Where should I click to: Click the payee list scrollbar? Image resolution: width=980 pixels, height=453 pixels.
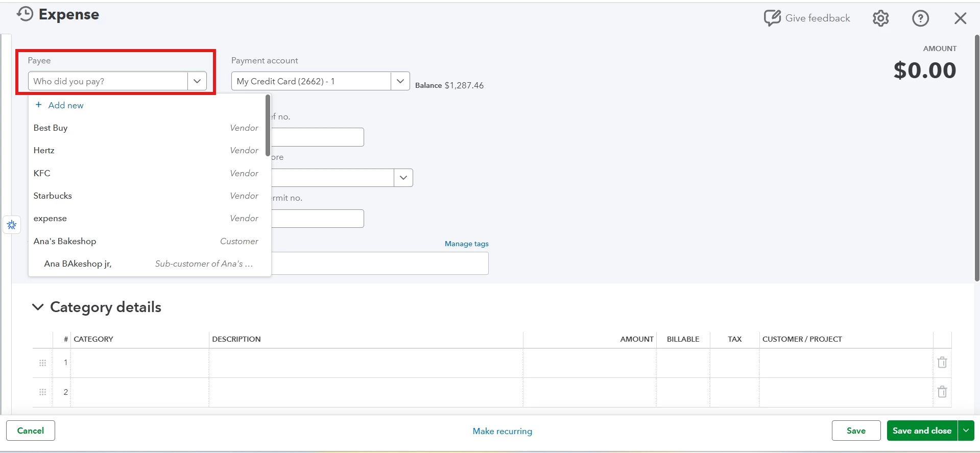pyautogui.click(x=268, y=125)
